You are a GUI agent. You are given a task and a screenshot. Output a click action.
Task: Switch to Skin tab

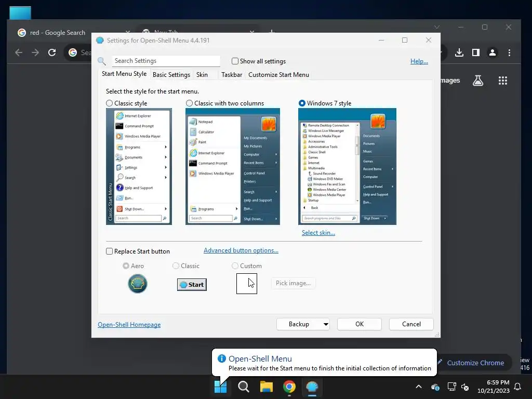[202, 75]
